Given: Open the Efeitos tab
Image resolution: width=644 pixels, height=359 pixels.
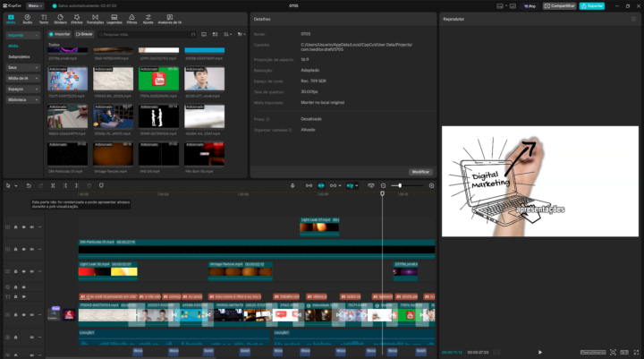Looking at the screenshot, I should coord(77,19).
